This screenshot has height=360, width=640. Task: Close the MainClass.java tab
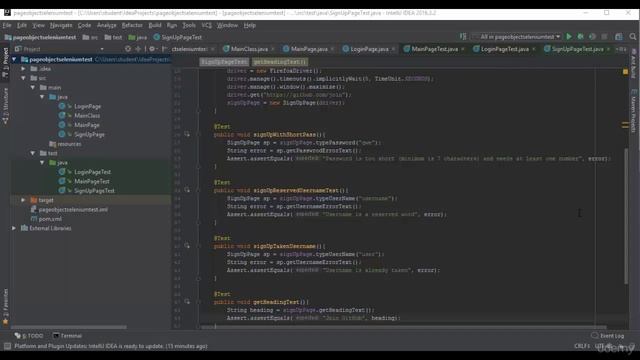pyautogui.click(x=273, y=49)
